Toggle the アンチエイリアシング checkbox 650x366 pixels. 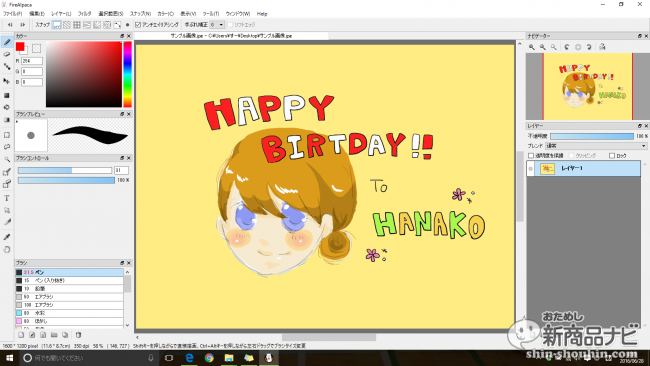pyautogui.click(x=138, y=25)
